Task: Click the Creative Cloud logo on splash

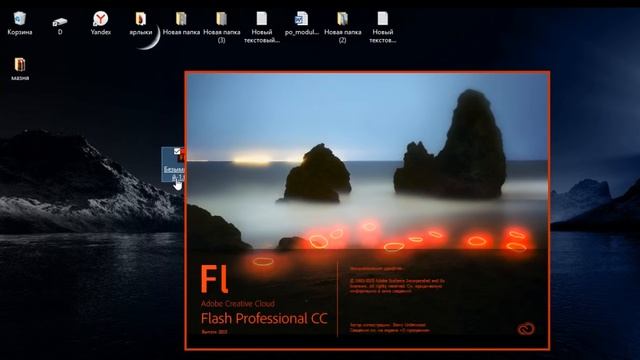Action: [526, 329]
